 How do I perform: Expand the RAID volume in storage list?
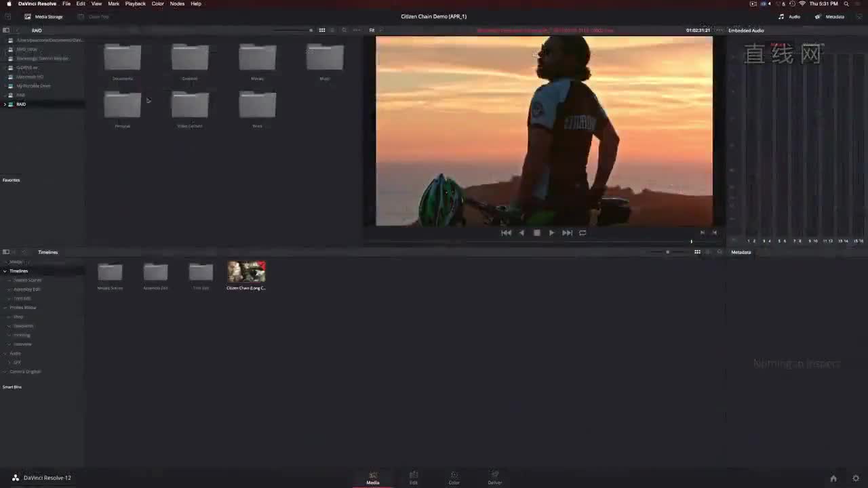click(x=5, y=104)
